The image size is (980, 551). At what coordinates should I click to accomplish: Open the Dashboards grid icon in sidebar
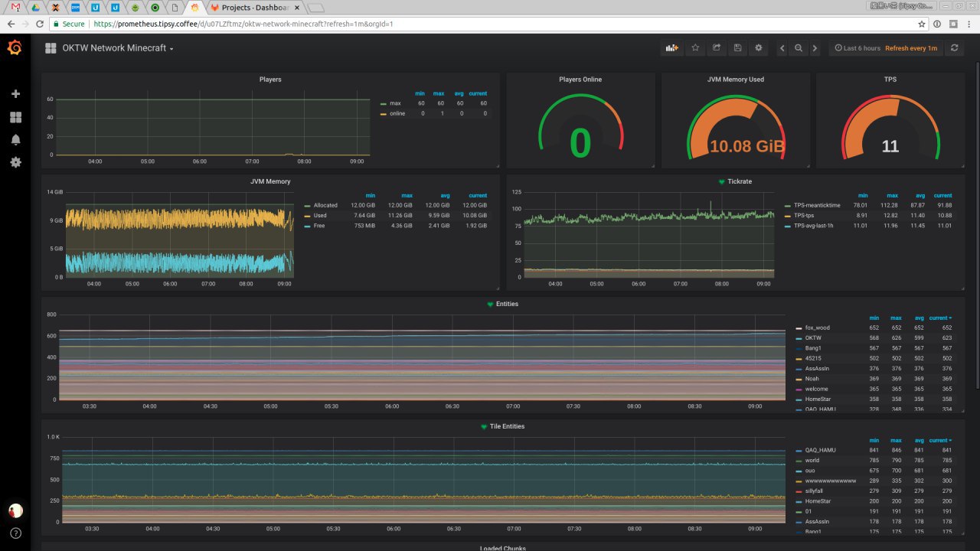(x=15, y=117)
